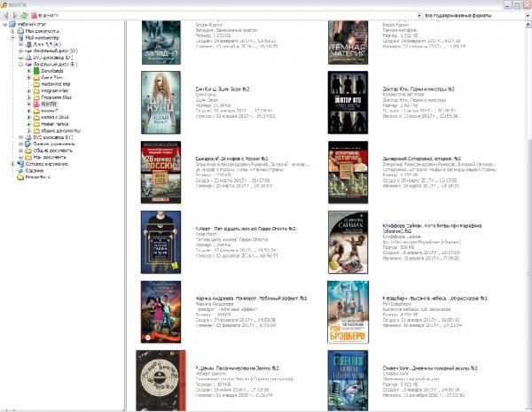This screenshot has height=412, width=532.
Task: Open the 26 мифов о России cover
Action: point(160,172)
